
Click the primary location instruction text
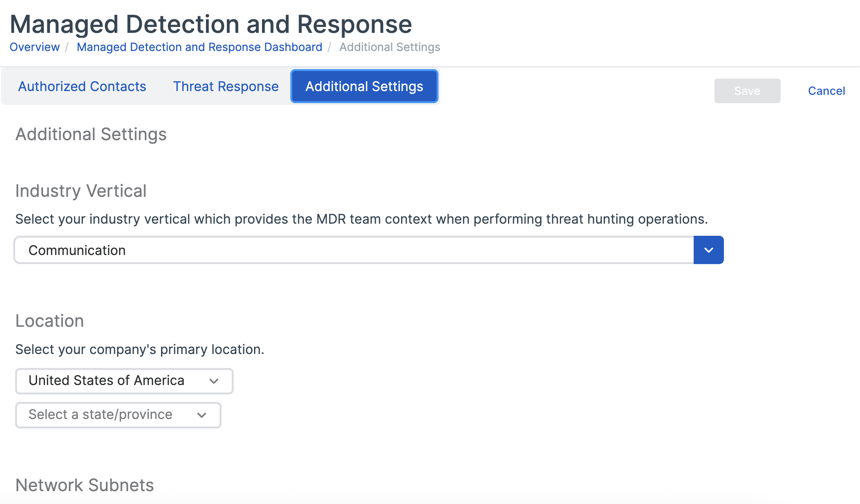pos(139,349)
